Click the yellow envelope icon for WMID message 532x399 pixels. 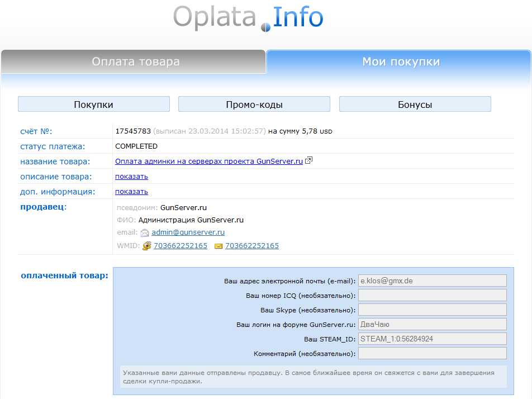point(218,246)
